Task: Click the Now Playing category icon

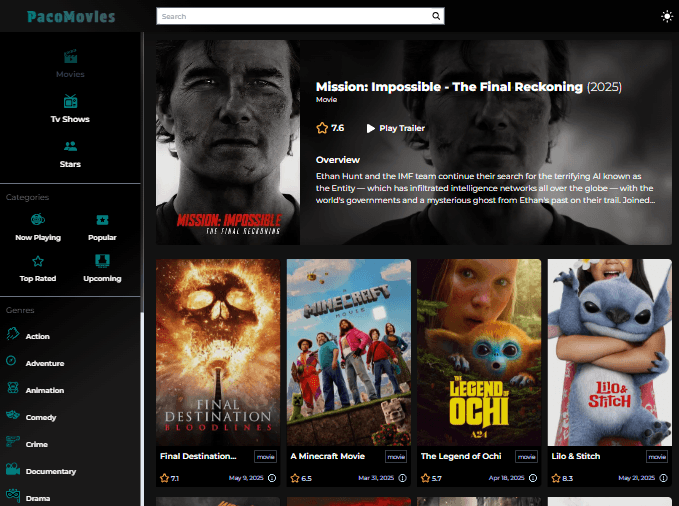Action: tap(38, 219)
